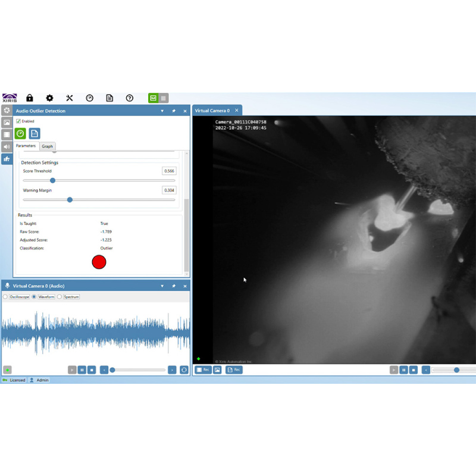Image resolution: width=476 pixels, height=476 pixels.
Task: Click the video Rec button under camera view
Action: 203,369
